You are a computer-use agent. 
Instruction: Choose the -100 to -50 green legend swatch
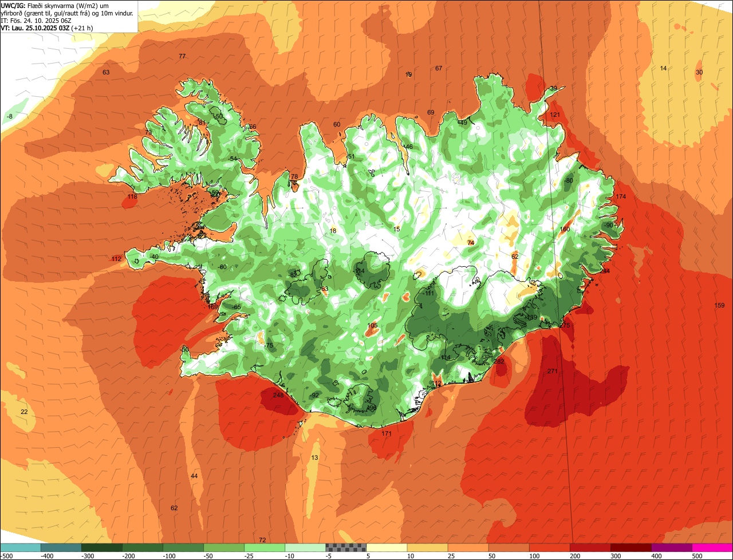tap(183, 547)
